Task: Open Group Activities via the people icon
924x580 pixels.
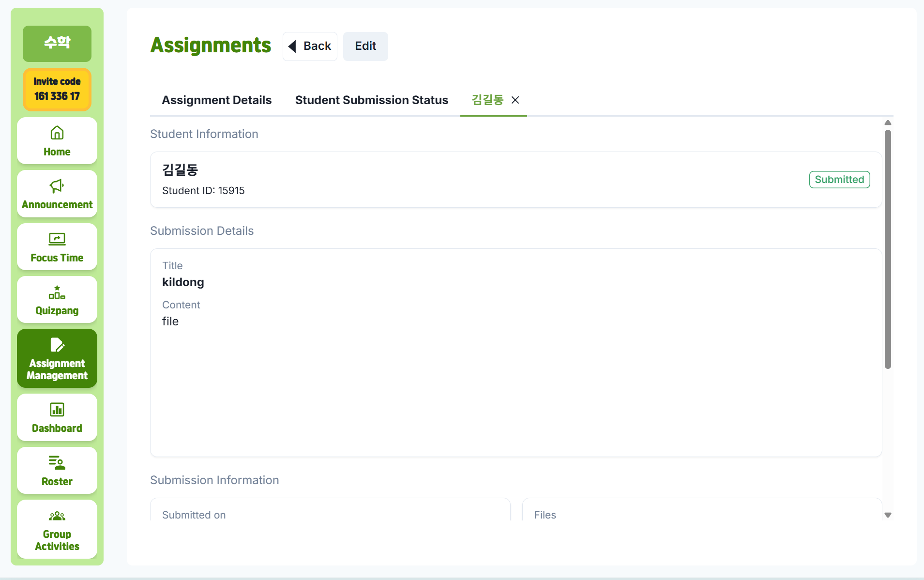Action: 57,516
